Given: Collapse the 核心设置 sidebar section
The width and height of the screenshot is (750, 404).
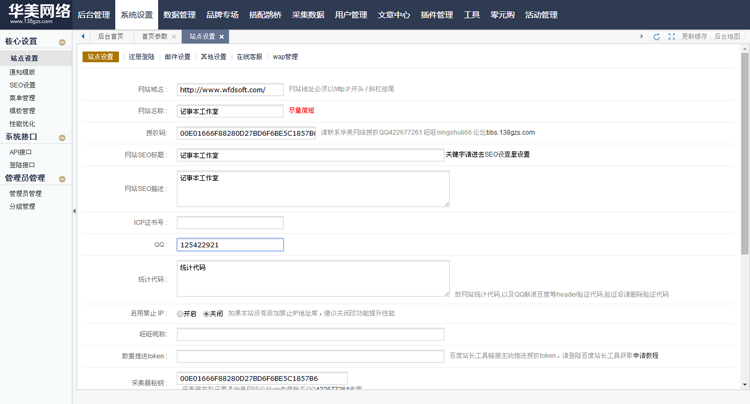Looking at the screenshot, I should coord(62,42).
